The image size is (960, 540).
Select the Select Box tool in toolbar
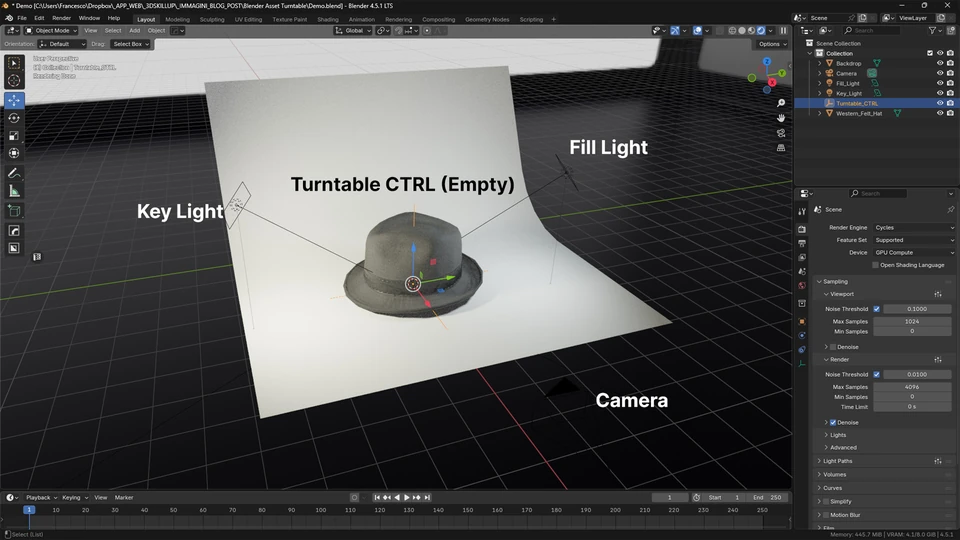(x=14, y=63)
